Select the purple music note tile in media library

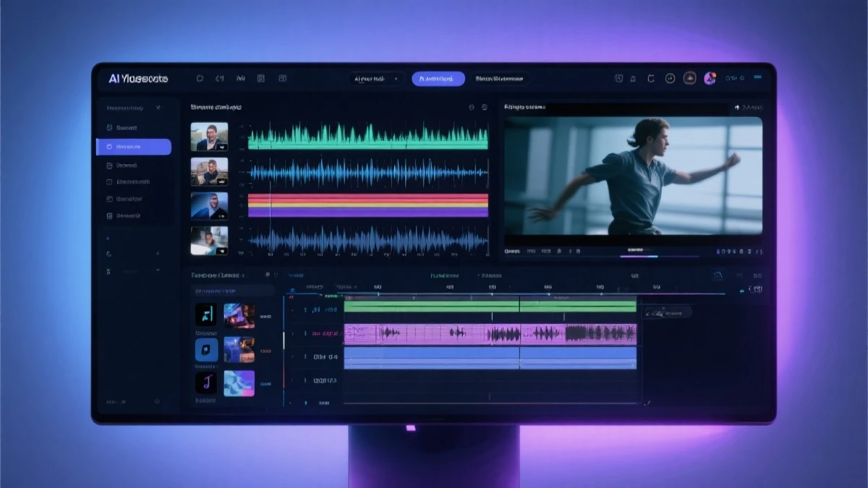coord(206,382)
